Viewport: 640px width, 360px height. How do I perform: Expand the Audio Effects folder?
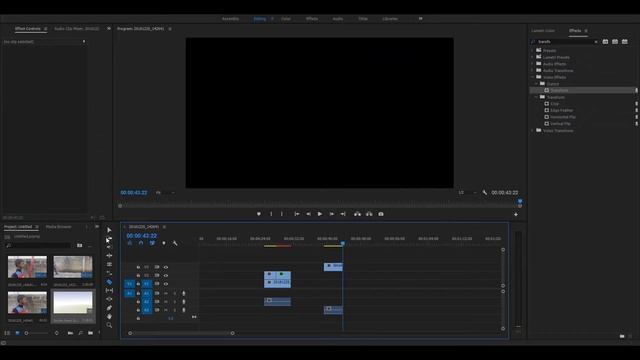[533, 64]
